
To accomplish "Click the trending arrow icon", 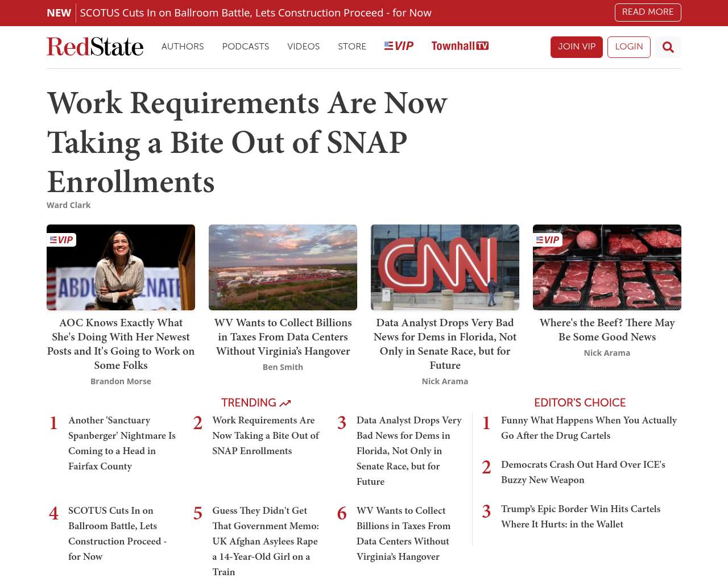I will (x=286, y=403).
